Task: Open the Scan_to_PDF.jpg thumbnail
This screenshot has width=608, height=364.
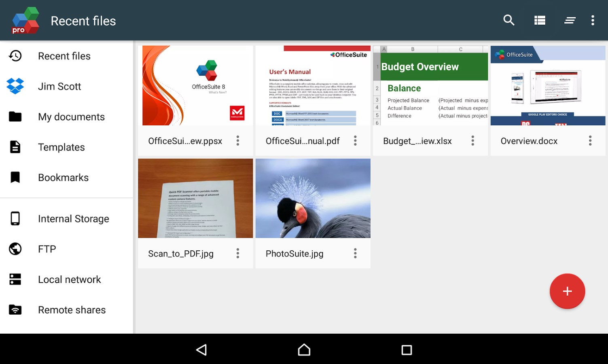Action: 195,198
